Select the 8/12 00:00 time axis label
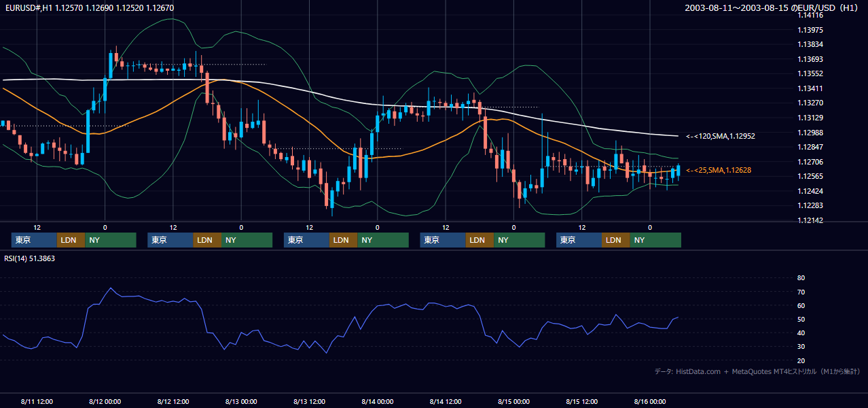 pyautogui.click(x=105, y=401)
